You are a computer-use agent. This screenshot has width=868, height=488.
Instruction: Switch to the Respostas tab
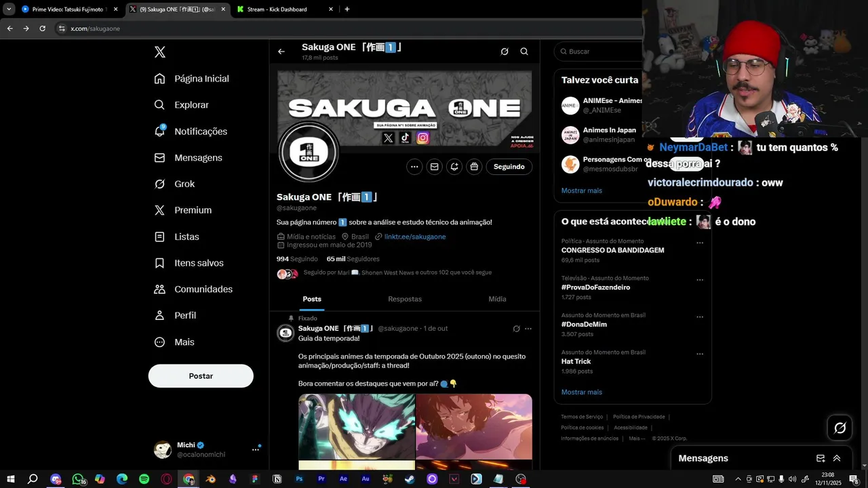405,299
